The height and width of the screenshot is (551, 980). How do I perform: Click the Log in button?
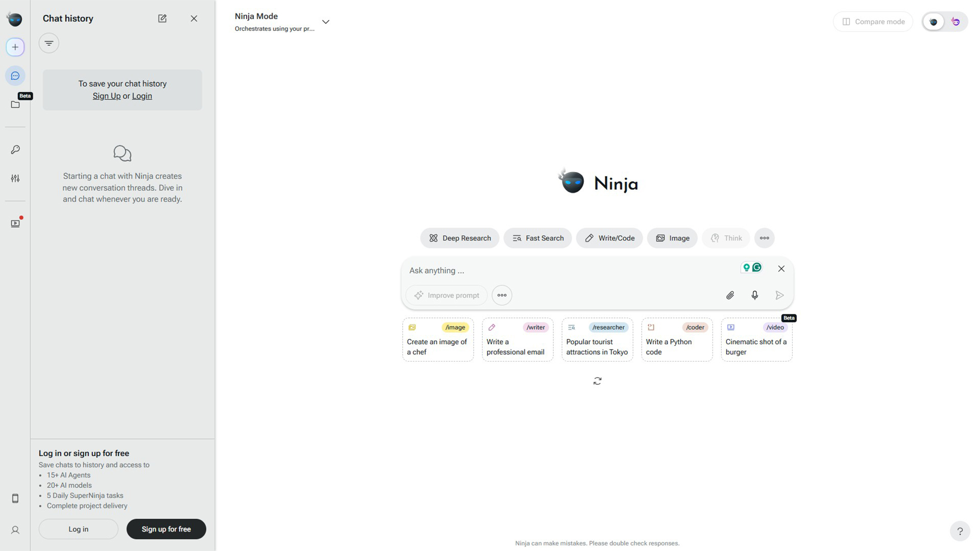[79, 529]
